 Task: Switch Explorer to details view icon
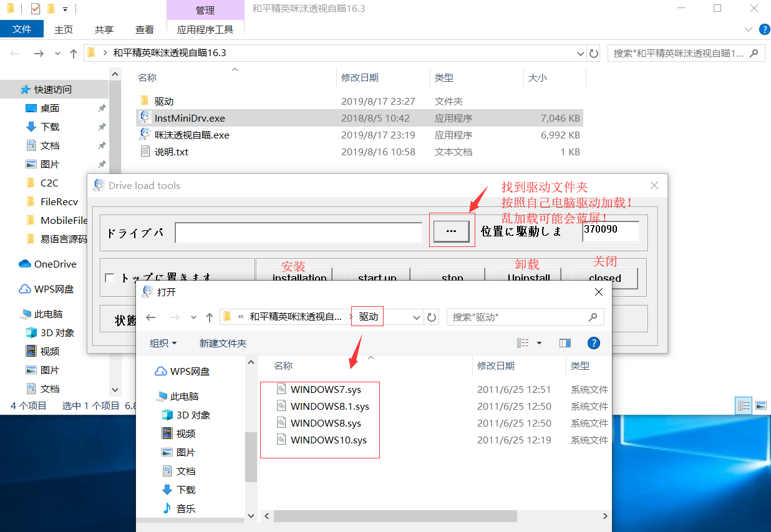click(x=744, y=405)
